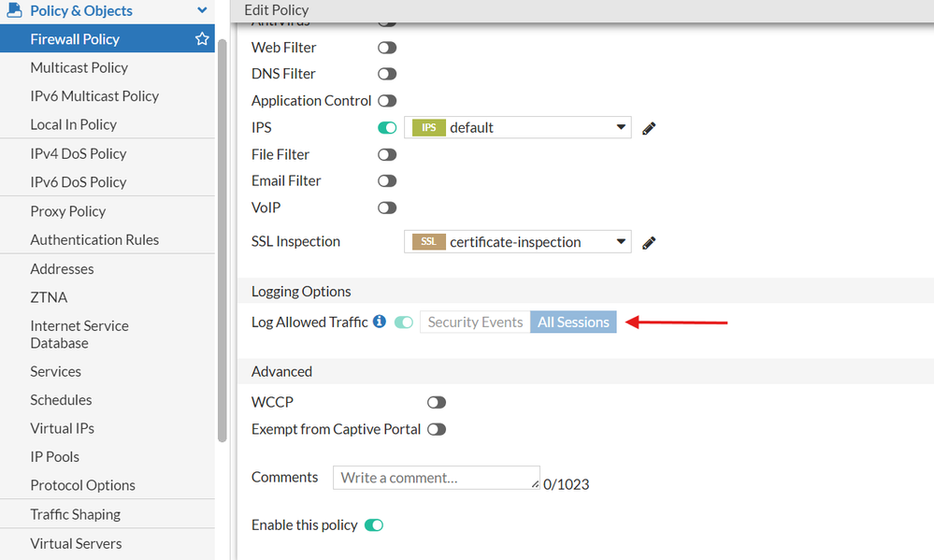Image resolution: width=934 pixels, height=560 pixels.
Task: Enable the Web Filter toggle
Action: tap(386, 48)
